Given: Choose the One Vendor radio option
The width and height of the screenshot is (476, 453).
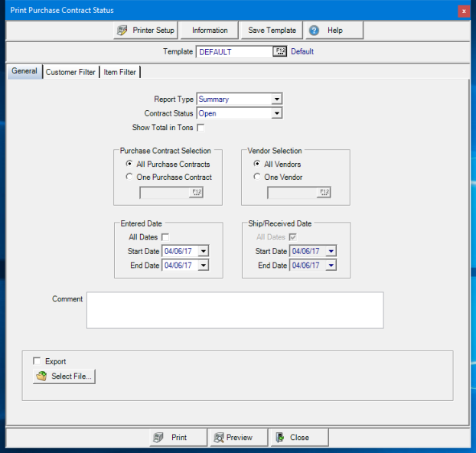Looking at the screenshot, I should tap(257, 178).
